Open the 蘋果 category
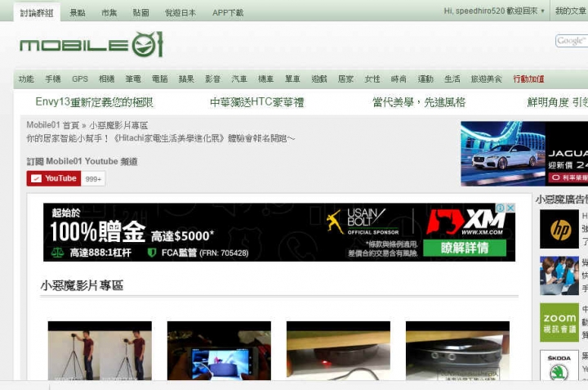 pyautogui.click(x=186, y=78)
